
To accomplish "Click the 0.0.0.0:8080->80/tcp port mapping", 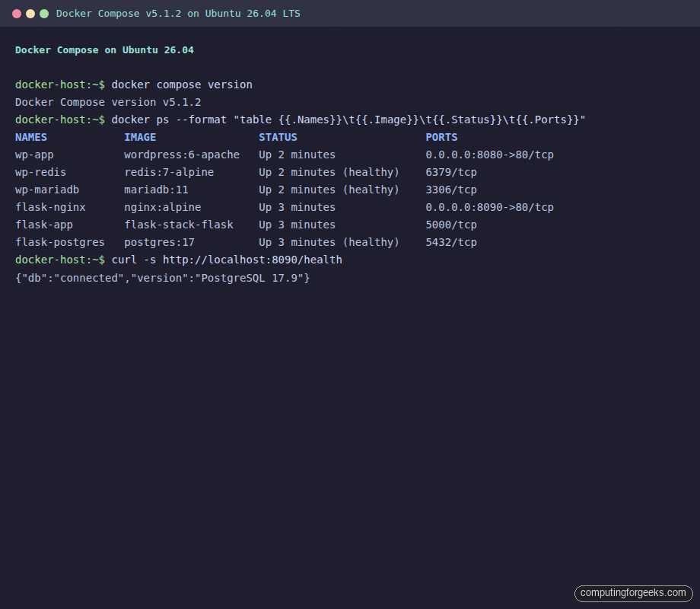I will (490, 155).
